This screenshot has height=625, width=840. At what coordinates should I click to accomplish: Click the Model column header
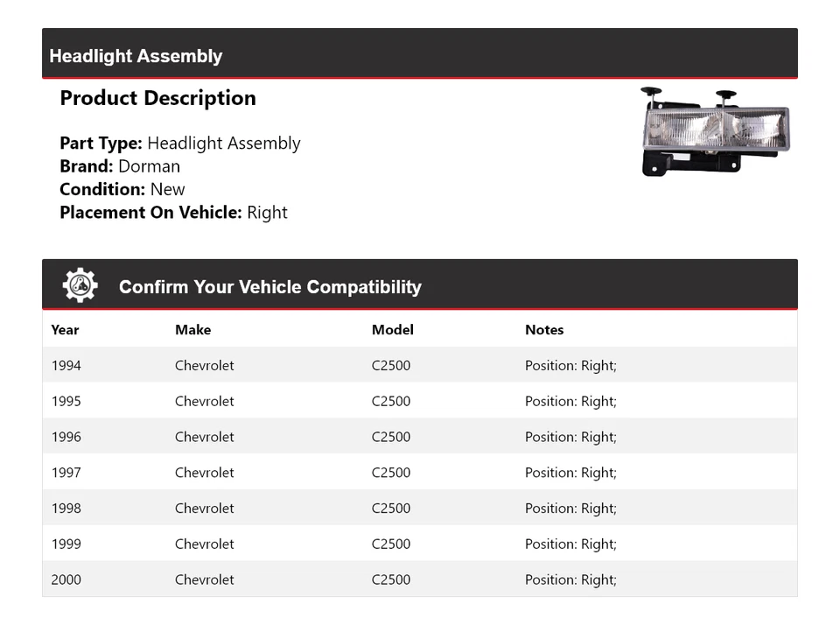click(392, 330)
